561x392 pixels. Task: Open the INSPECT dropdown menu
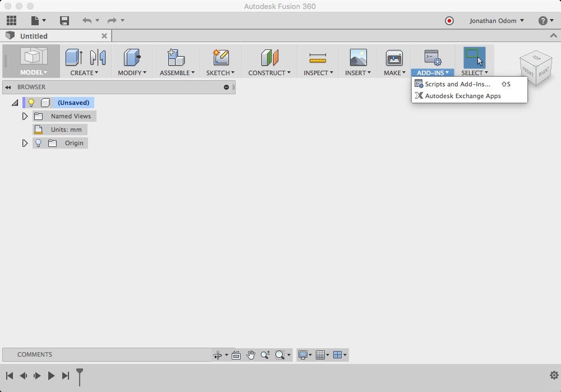[319, 72]
